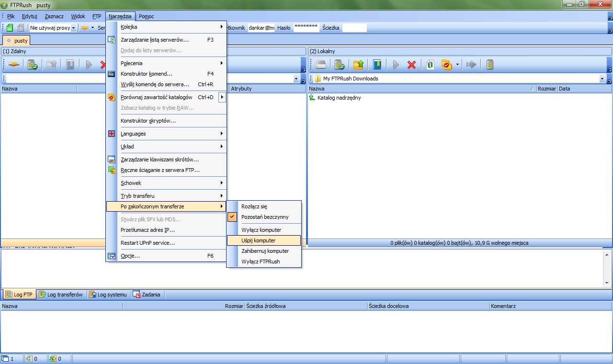Screen dimensions: 613x364
Task: Open the Edytuj menu
Action: [30, 16]
